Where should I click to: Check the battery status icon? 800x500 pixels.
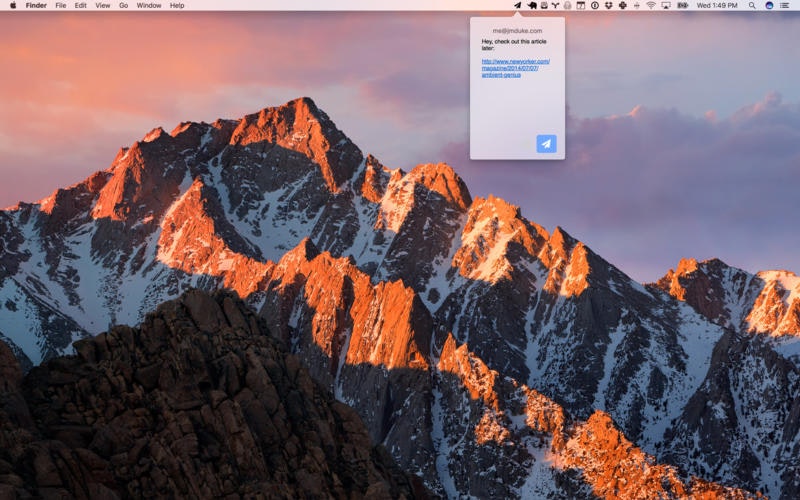(x=682, y=5)
